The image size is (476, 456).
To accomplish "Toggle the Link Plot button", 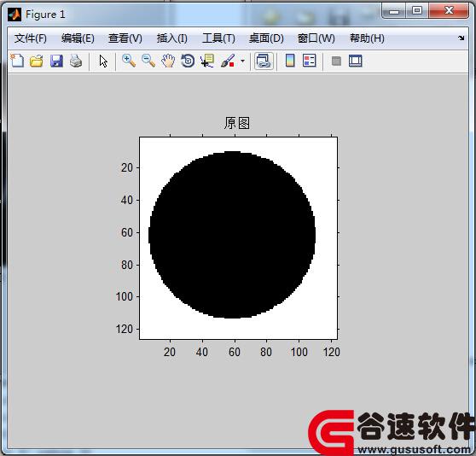I will 264,61.
